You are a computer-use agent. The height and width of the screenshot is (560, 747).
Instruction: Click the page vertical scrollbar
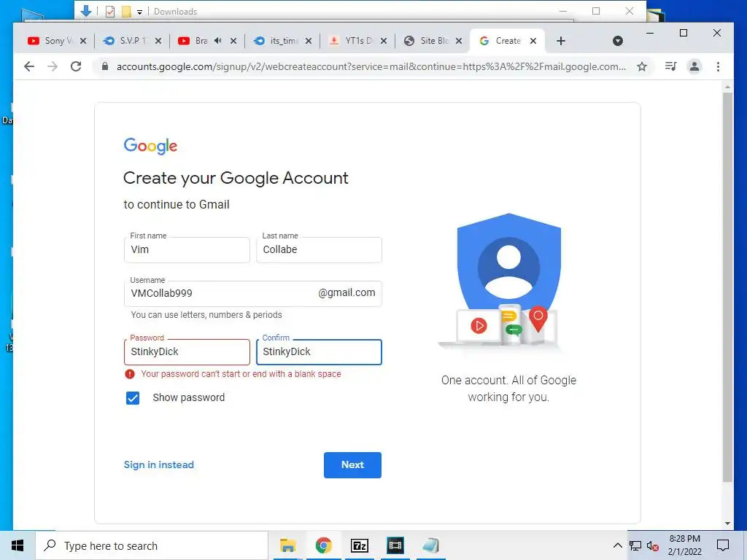(727, 287)
